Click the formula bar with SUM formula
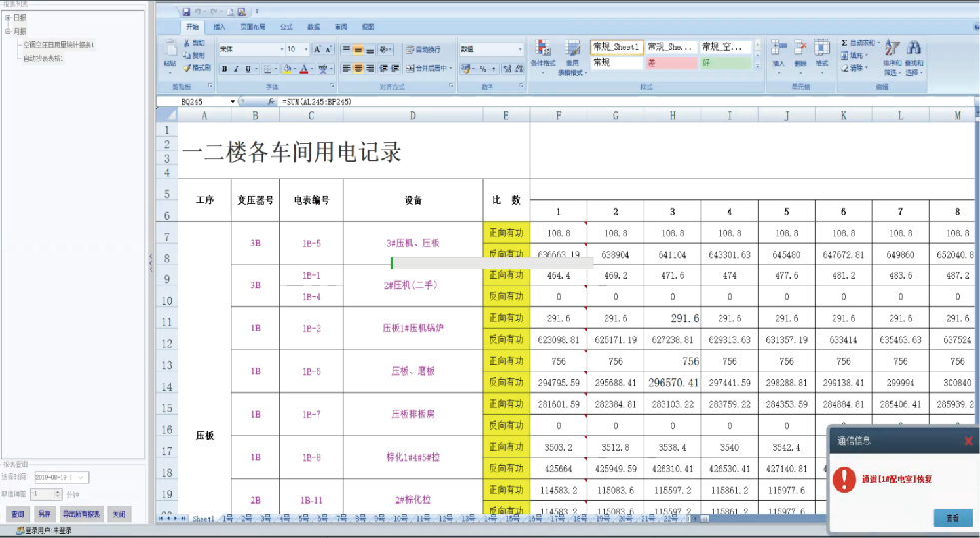 [x=625, y=101]
